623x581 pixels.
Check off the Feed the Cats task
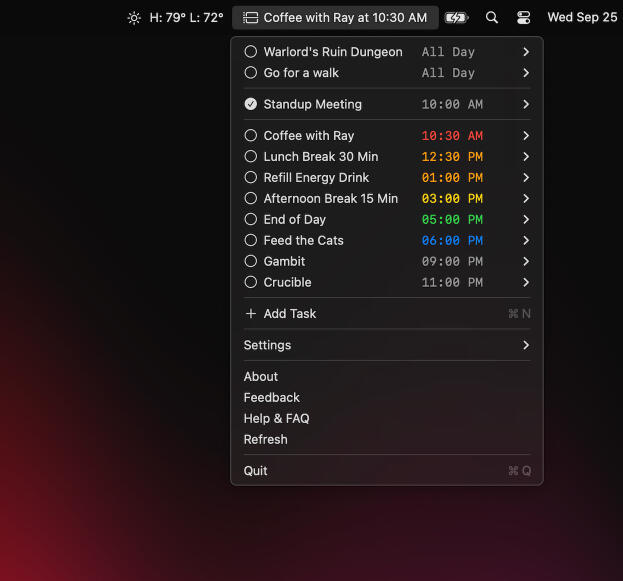coord(251,241)
